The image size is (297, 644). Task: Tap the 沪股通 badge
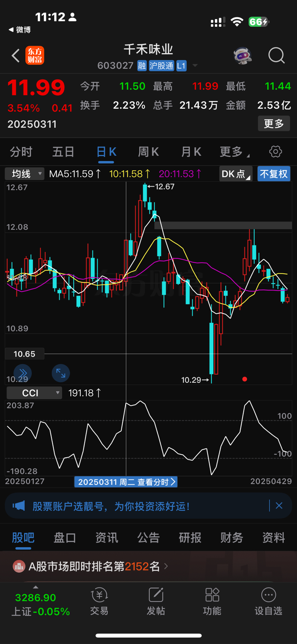[x=161, y=66]
